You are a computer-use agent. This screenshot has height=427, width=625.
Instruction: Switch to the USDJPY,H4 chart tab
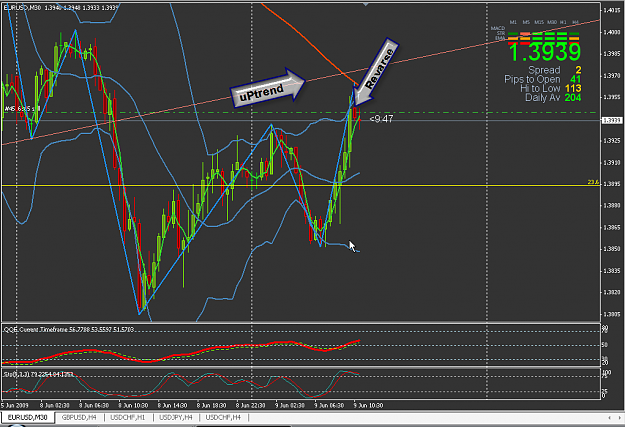click(176, 417)
